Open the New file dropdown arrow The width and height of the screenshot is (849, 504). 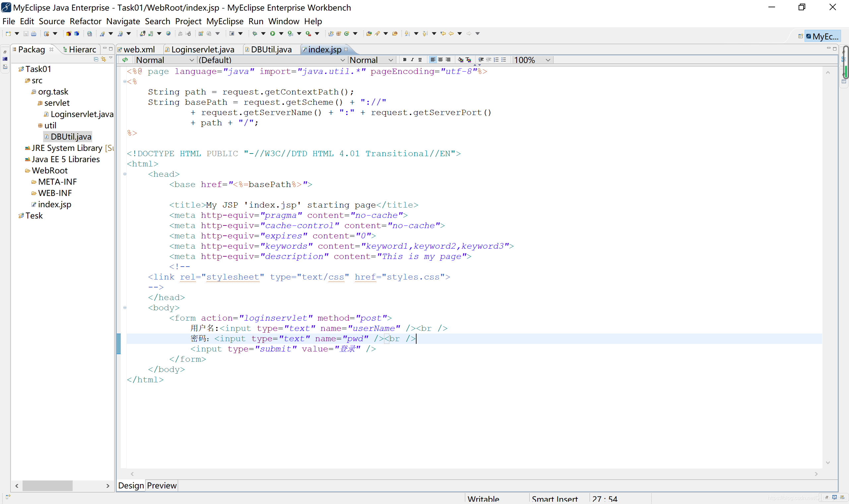[x=17, y=33]
